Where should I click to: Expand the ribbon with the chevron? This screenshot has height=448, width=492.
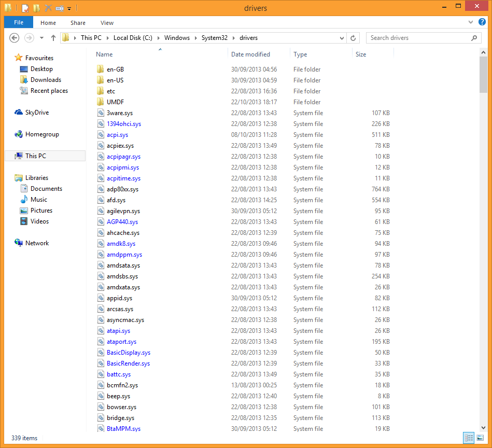click(470, 22)
